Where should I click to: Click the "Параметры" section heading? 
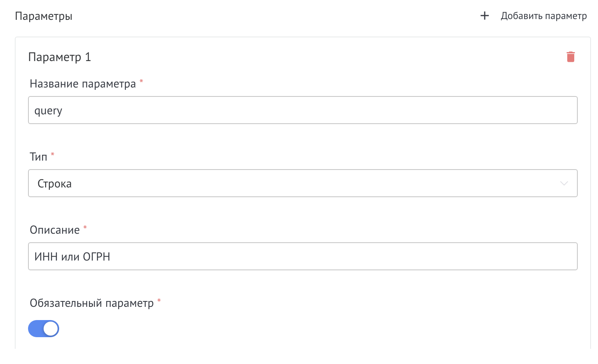(x=43, y=16)
